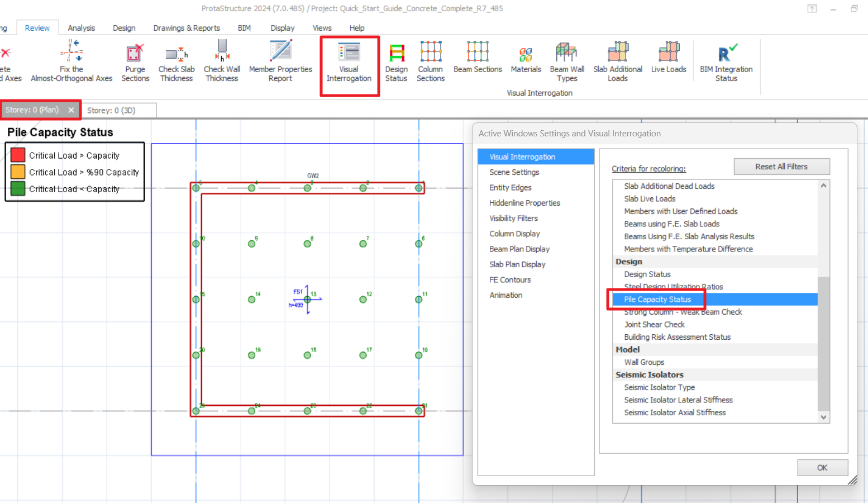The image size is (868, 503).
Task: Open Column Sections tool
Action: 431,63
